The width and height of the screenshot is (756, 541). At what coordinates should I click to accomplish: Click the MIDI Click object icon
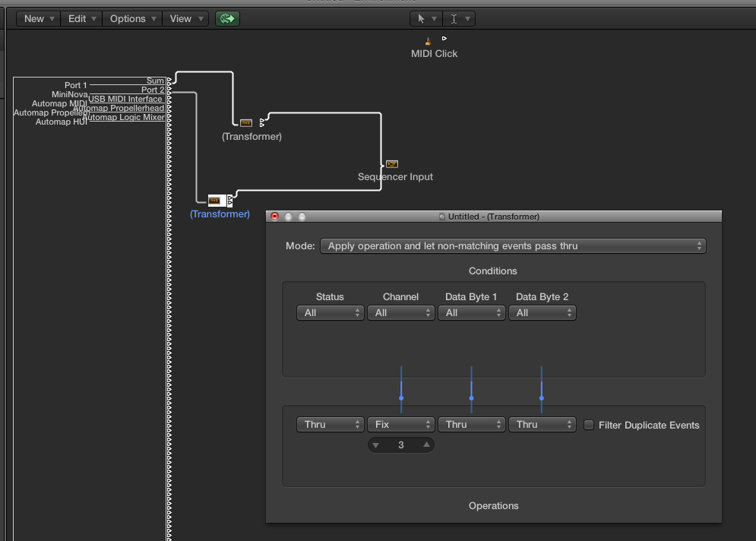[428, 41]
